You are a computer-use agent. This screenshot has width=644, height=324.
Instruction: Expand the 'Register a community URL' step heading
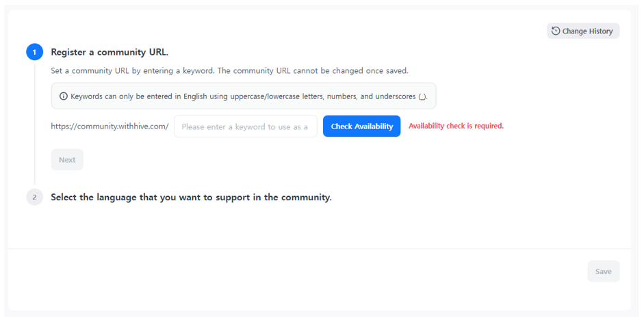click(110, 52)
